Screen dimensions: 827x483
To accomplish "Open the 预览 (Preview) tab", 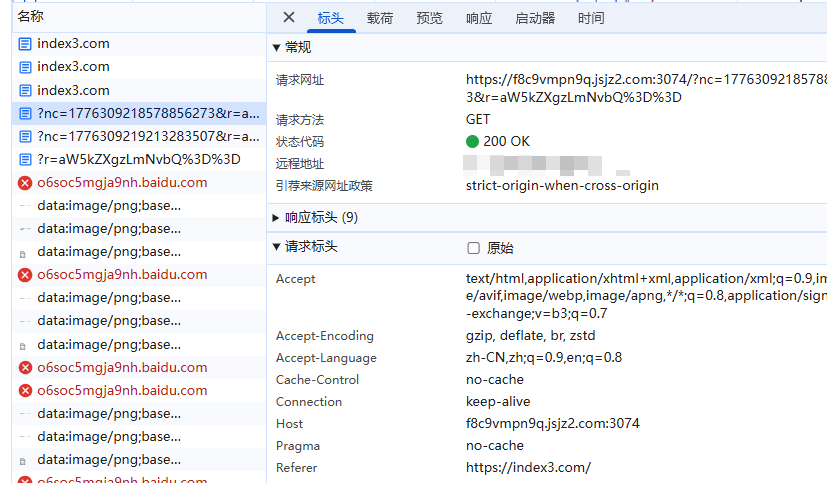I will coord(429,18).
